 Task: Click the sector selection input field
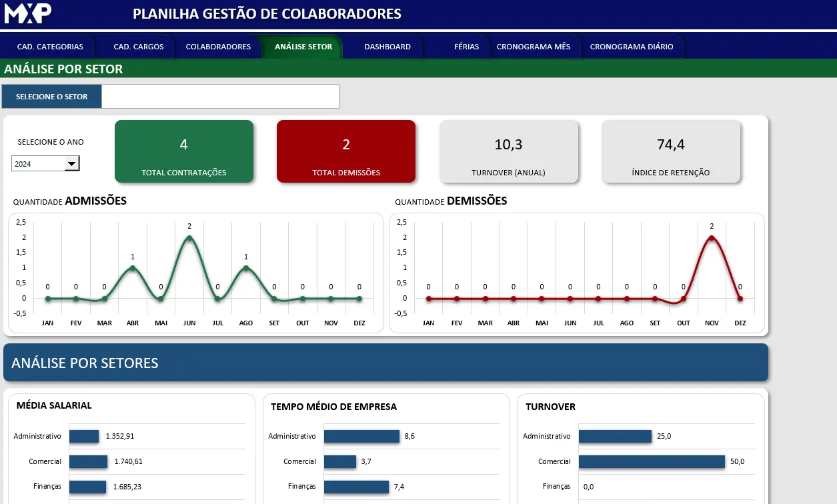point(220,97)
